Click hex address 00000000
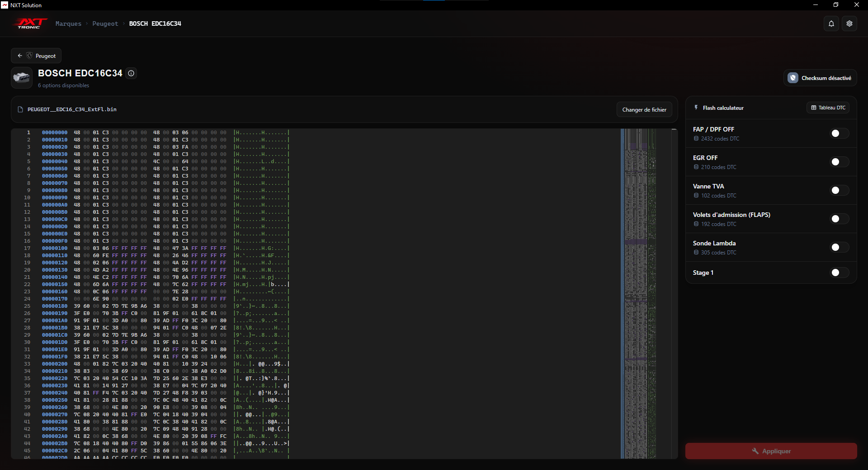The image size is (868, 470). click(55, 132)
